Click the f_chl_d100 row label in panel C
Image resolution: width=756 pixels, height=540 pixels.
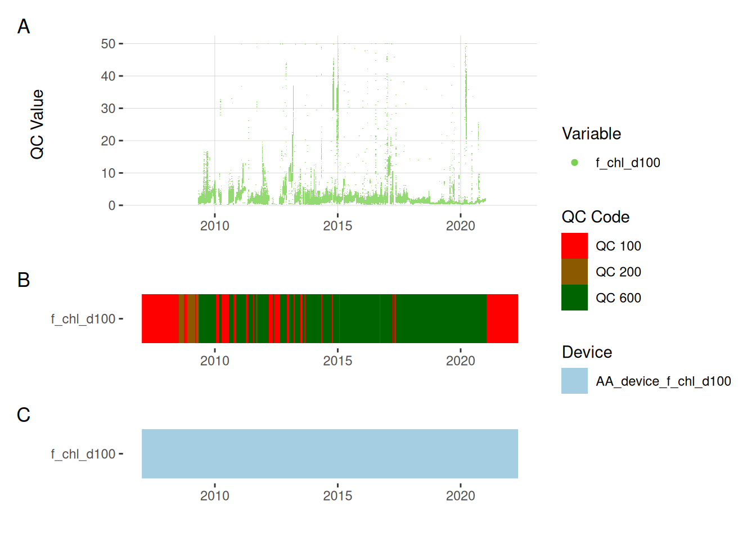click(83, 454)
